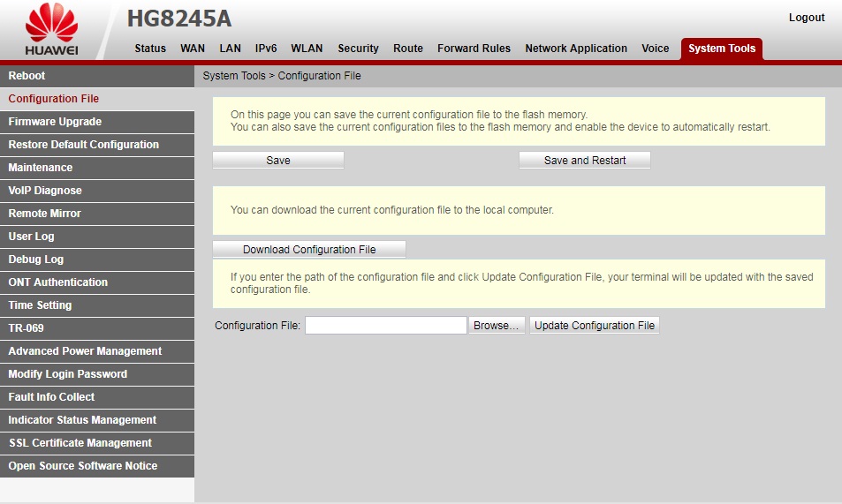Viewport: 842px width, 504px height.
Task: Select the Security tab
Action: [358, 49]
